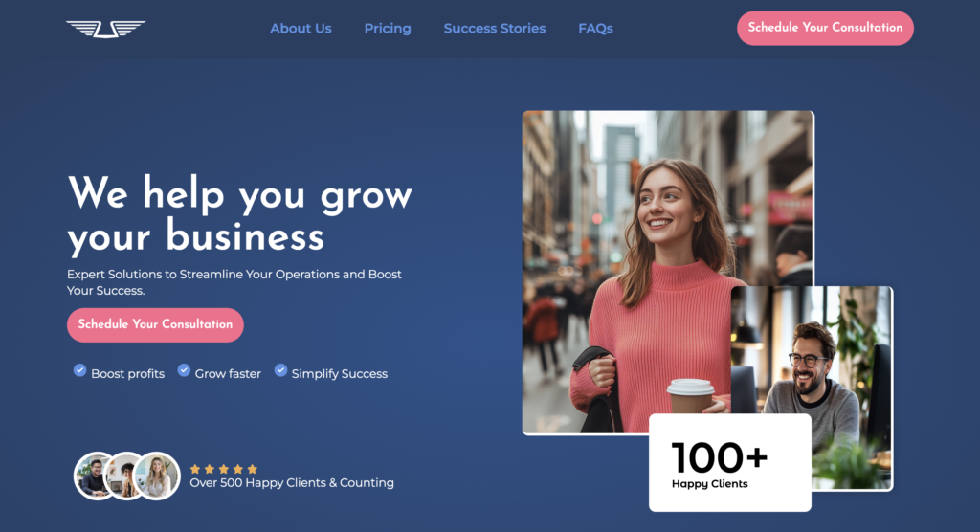Open the About Us menu item
This screenshot has height=532, width=980.
[x=301, y=28]
